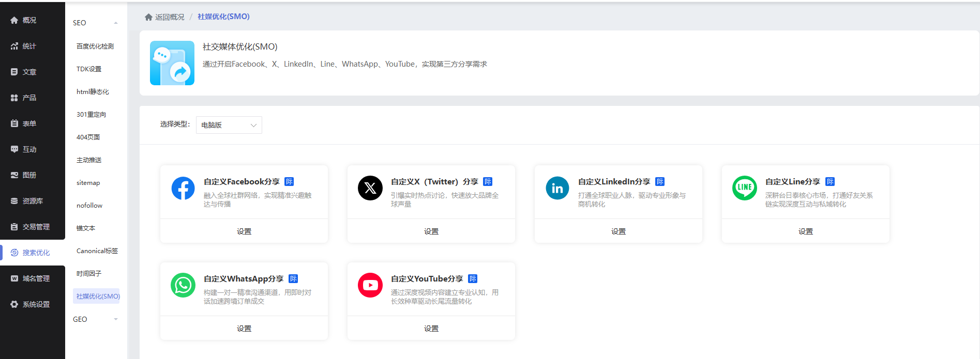Click the Line logo icon
Screen dimensions: 980x359
pyautogui.click(x=745, y=188)
